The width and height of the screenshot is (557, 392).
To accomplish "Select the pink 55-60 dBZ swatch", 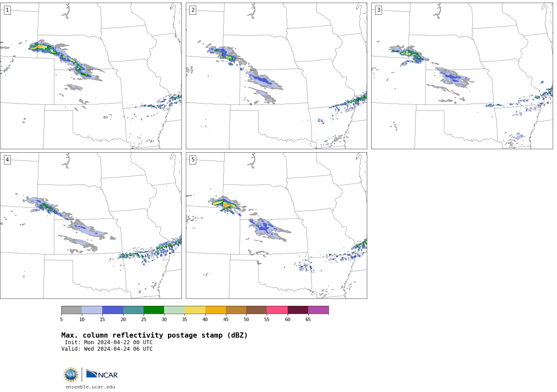I will [x=277, y=310].
